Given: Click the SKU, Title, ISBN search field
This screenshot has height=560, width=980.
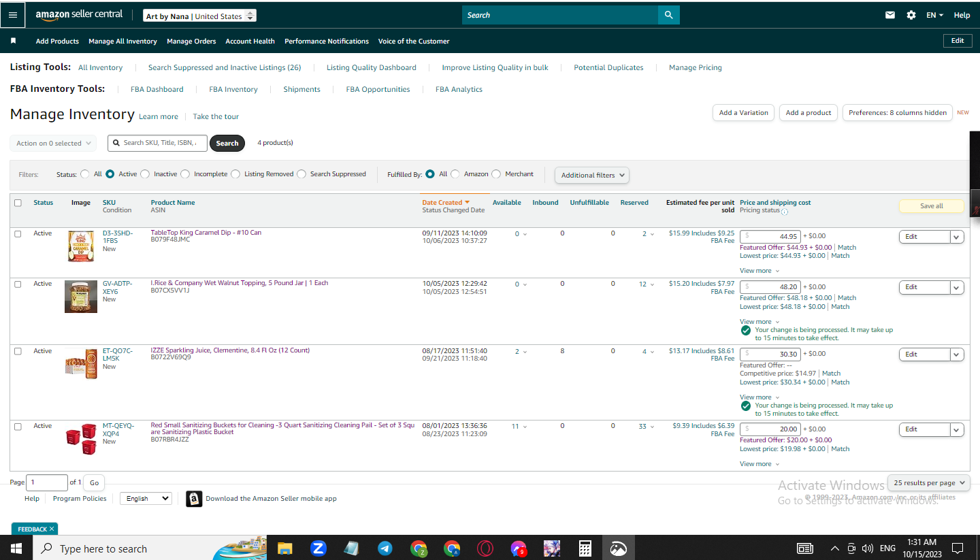Looking at the screenshot, I should point(157,143).
